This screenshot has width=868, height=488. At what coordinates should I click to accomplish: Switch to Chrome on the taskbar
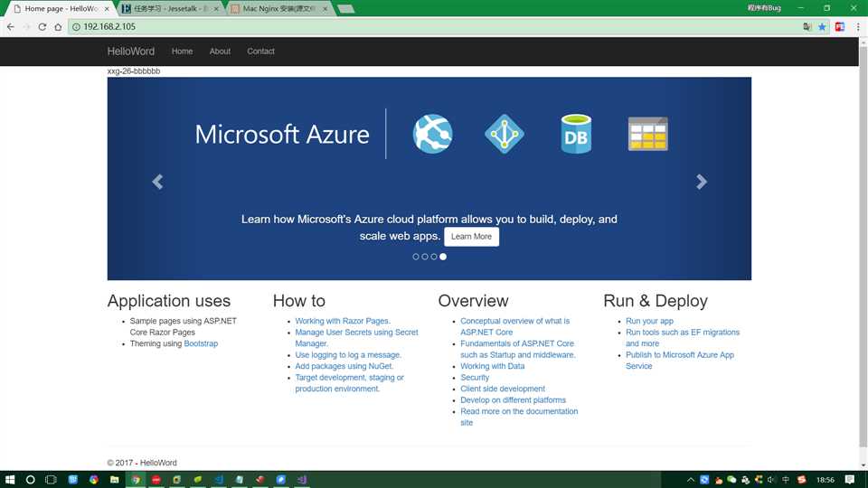pos(135,480)
